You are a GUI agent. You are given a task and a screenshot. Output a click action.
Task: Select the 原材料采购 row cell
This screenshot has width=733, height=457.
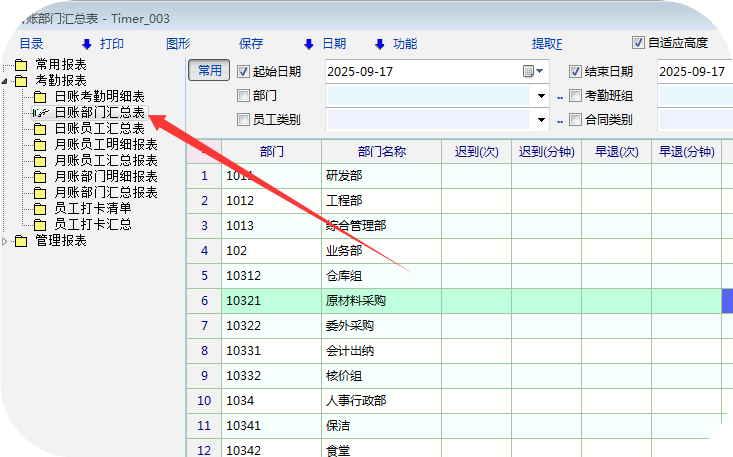[380, 300]
